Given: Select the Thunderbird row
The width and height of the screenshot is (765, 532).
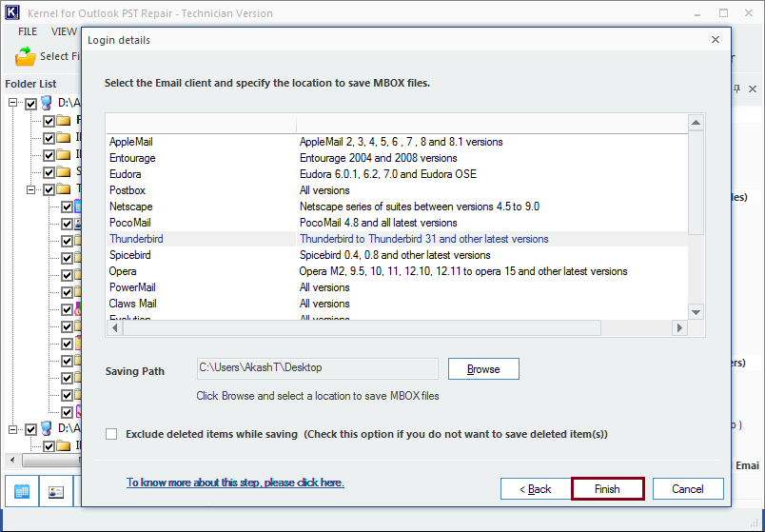Looking at the screenshot, I should pos(397,239).
